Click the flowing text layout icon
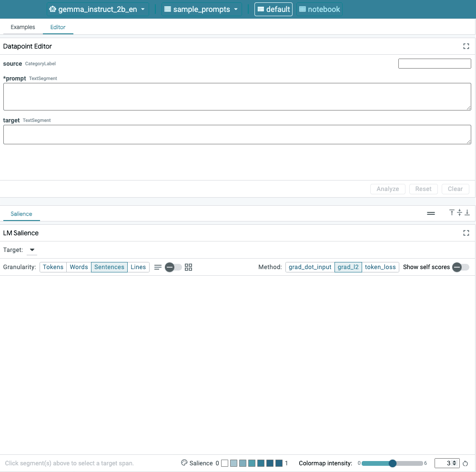Screen dimensions: 476x472 158,267
